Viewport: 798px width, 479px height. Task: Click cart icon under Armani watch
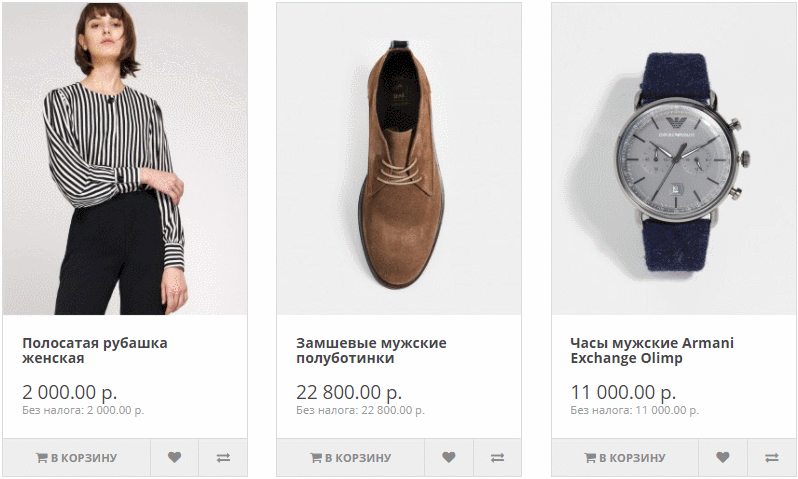coord(590,458)
